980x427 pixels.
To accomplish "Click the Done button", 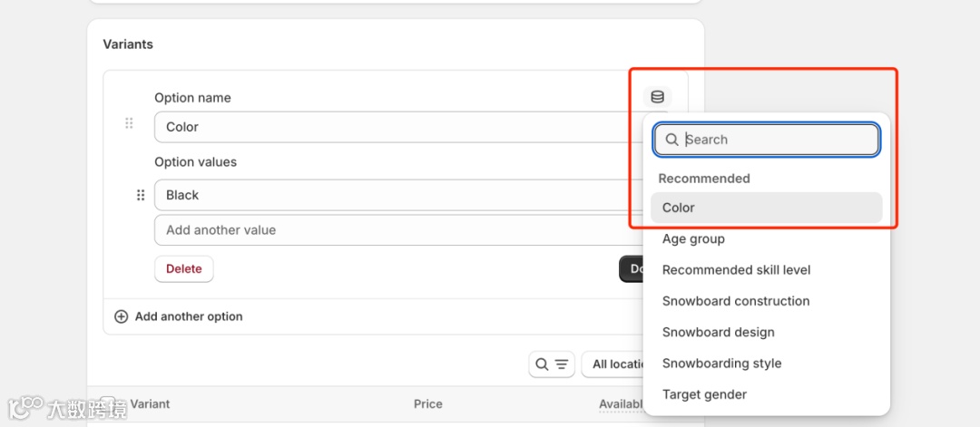I will [632, 269].
